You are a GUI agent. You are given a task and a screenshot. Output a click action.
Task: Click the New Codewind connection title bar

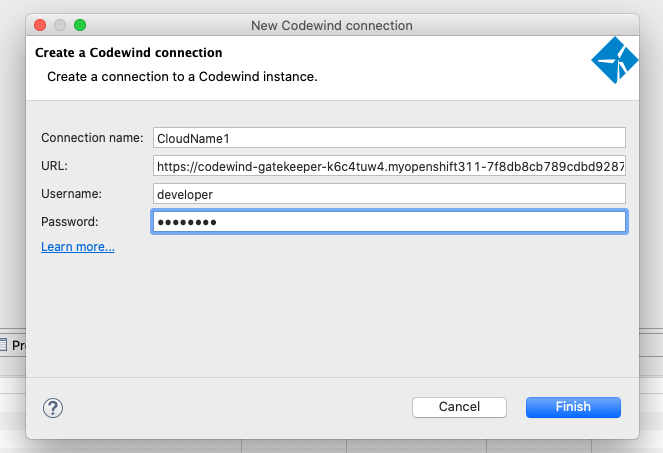pyautogui.click(x=332, y=25)
